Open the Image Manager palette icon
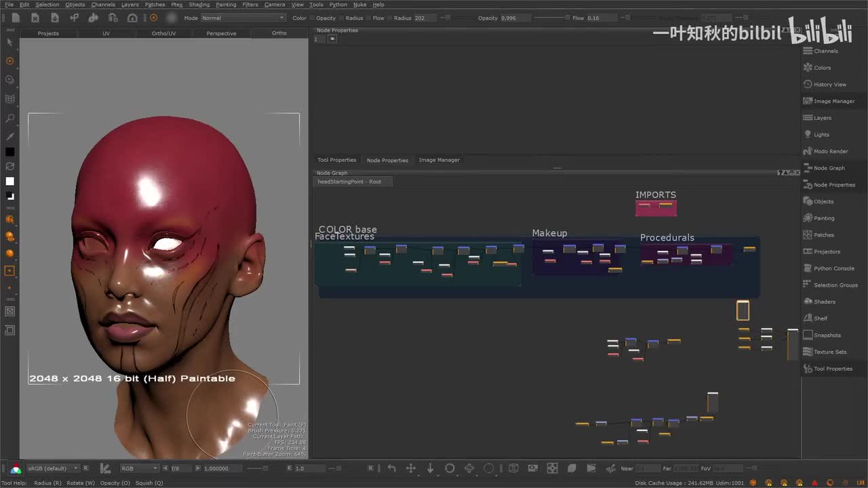Screen dimensions: 868x488 click(x=808, y=101)
